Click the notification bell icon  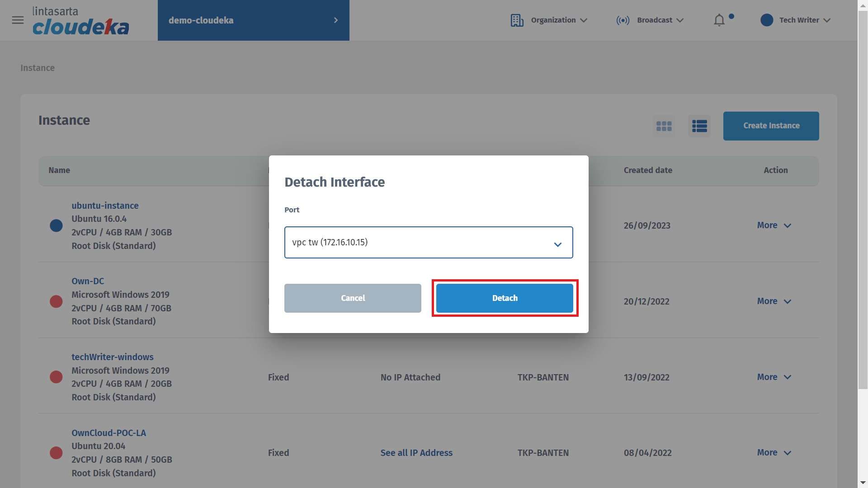point(719,20)
